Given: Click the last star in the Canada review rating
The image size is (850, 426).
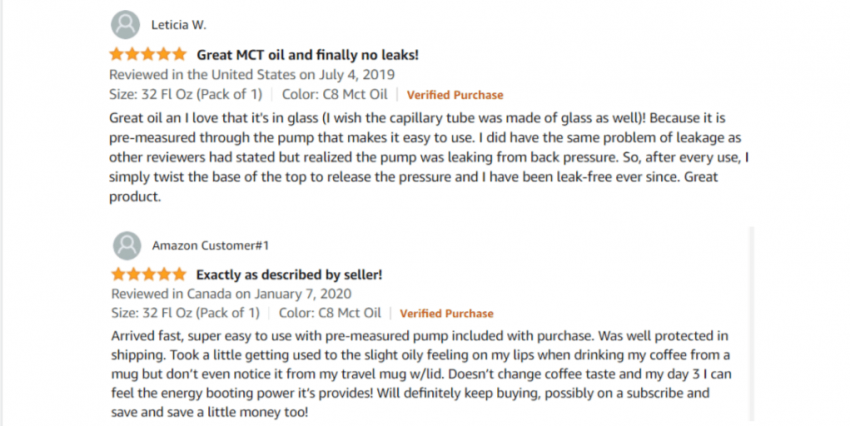Looking at the screenshot, I should [x=179, y=274].
